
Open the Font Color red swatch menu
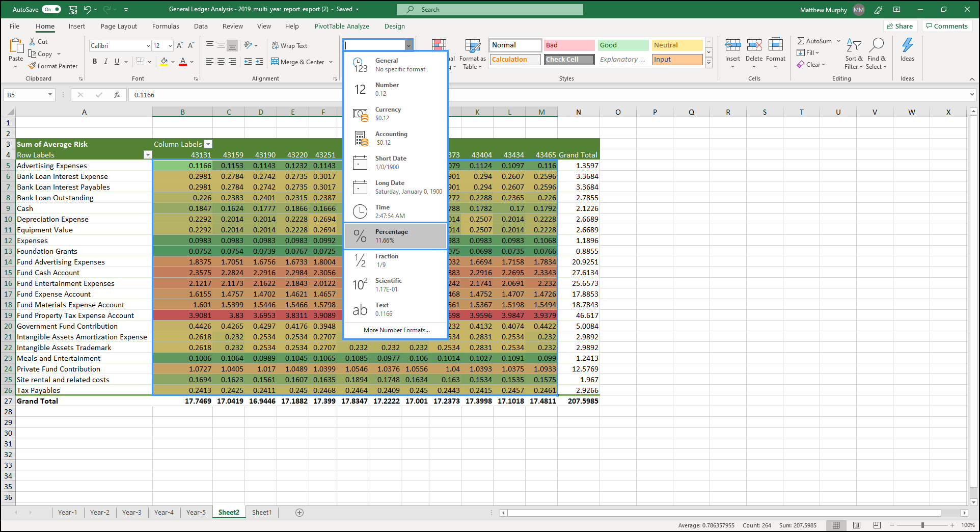click(182, 61)
